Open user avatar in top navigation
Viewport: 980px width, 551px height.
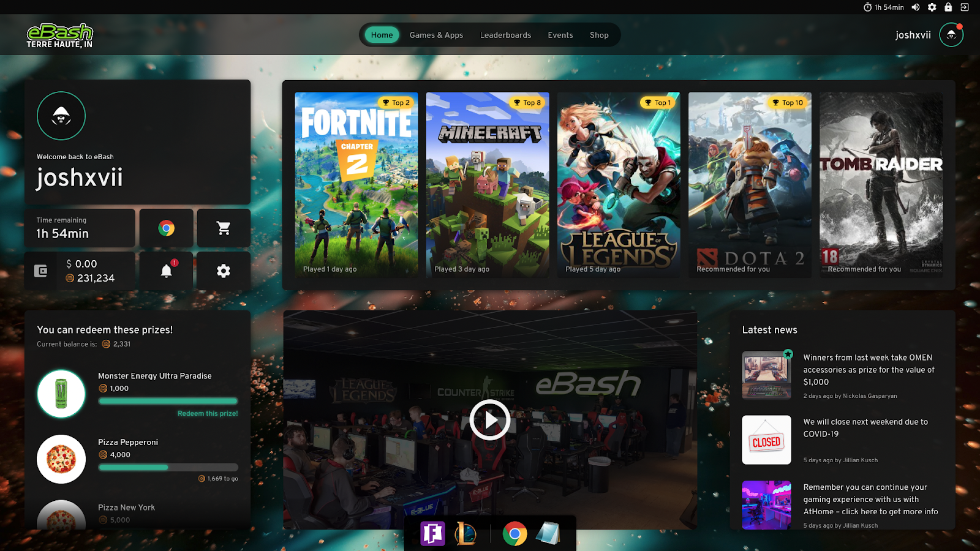point(951,35)
